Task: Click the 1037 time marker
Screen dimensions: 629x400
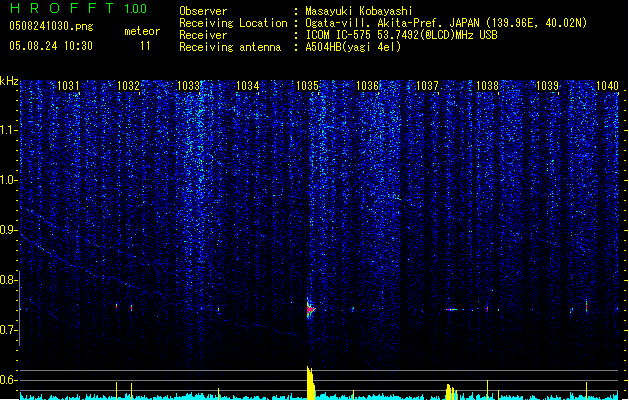Action: click(x=428, y=86)
